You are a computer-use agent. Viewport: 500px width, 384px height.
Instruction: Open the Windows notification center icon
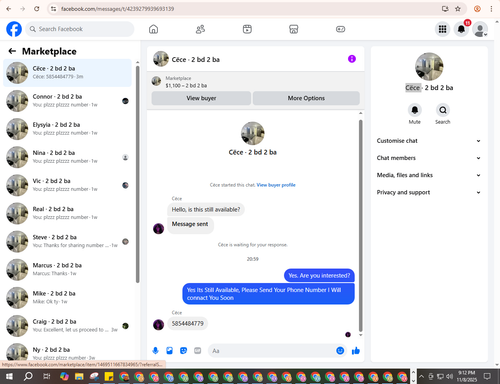tap(487, 376)
